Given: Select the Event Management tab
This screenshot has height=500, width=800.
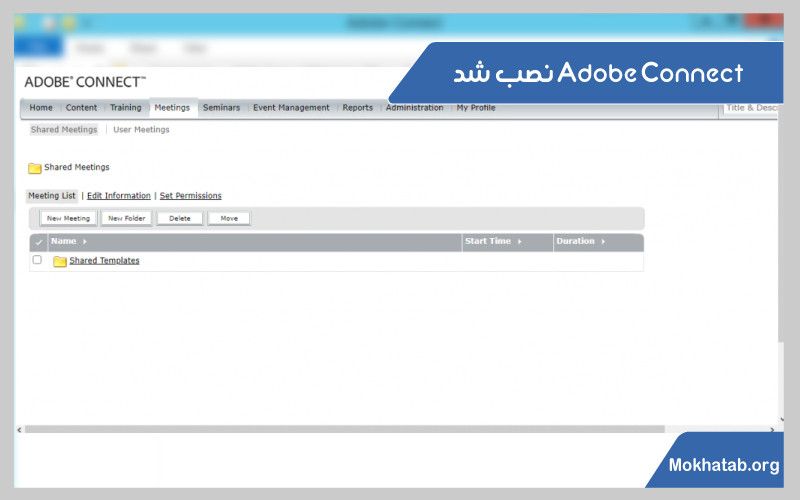Looking at the screenshot, I should [x=291, y=108].
